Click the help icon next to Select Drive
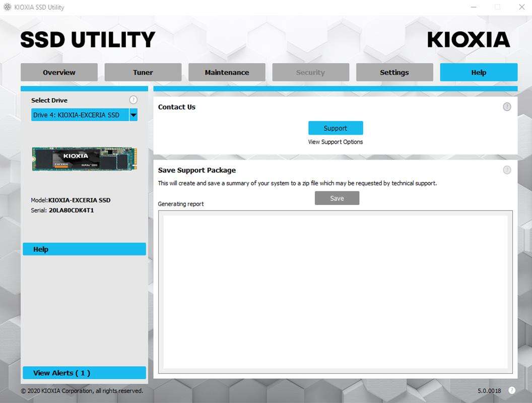The height and width of the screenshot is (403, 532). click(133, 100)
